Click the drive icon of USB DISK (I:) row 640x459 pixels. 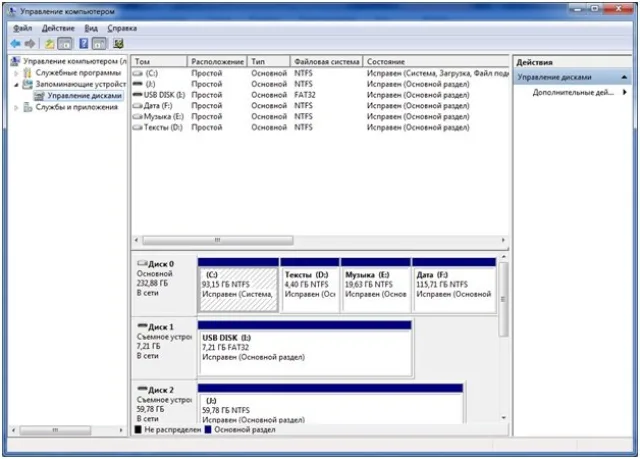pyautogui.click(x=138, y=95)
